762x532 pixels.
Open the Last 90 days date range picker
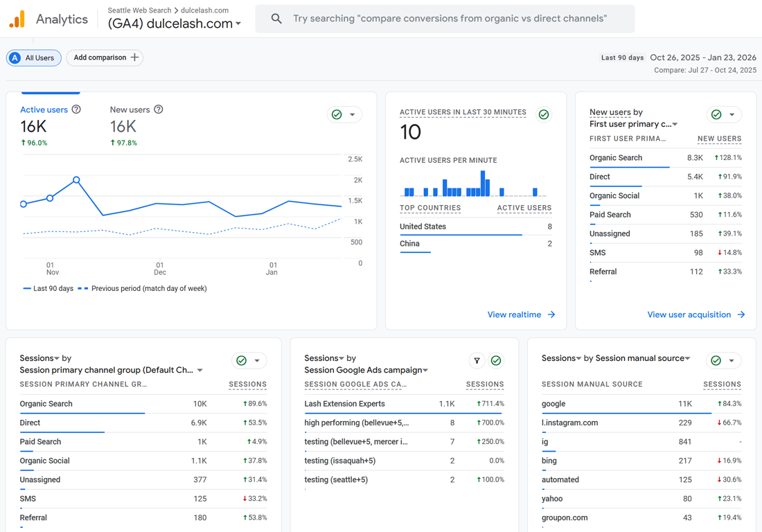(678, 57)
